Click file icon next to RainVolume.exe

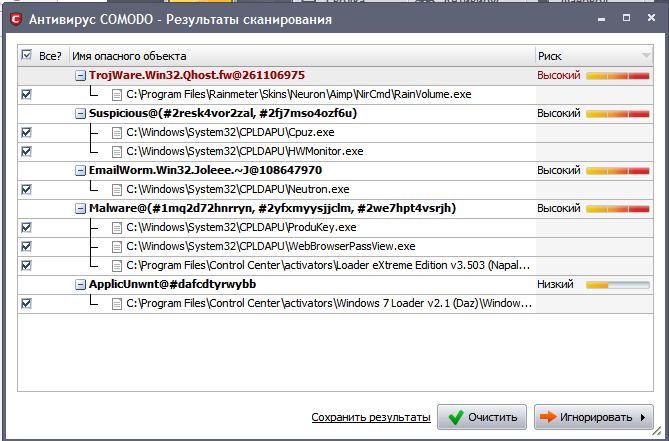pyautogui.click(x=117, y=94)
